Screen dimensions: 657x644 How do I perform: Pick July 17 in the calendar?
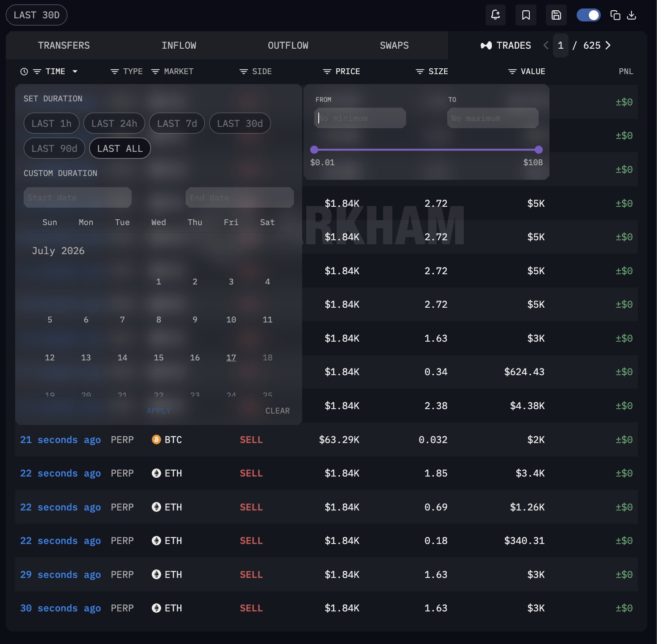231,358
